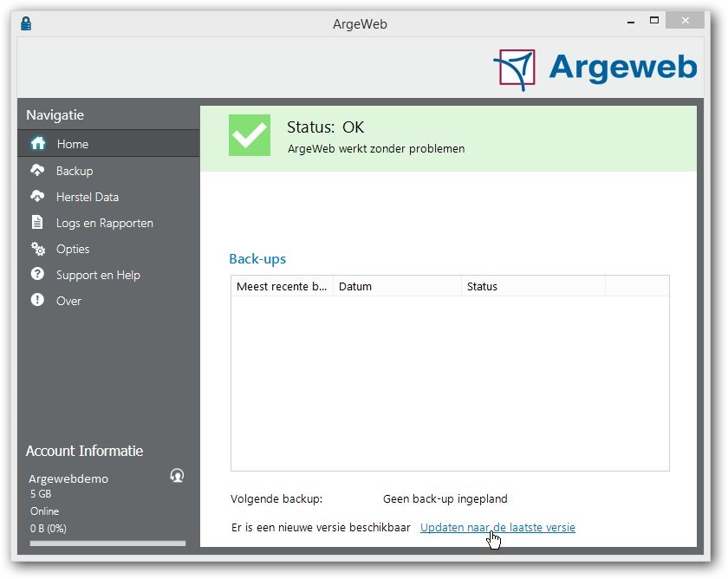Image resolution: width=728 pixels, height=579 pixels.
Task: Click the account headset icon beside Argewebdemo
Action: click(x=177, y=476)
